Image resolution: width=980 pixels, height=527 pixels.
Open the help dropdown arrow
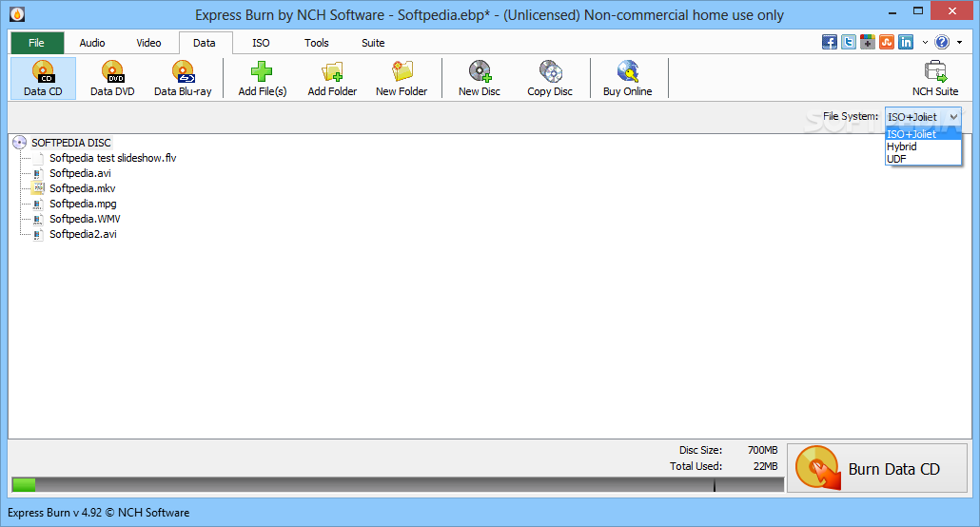[959, 43]
